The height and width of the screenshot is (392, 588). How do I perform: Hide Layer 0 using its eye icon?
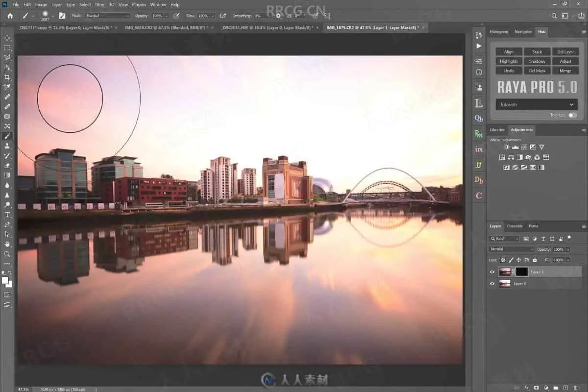[492, 284]
